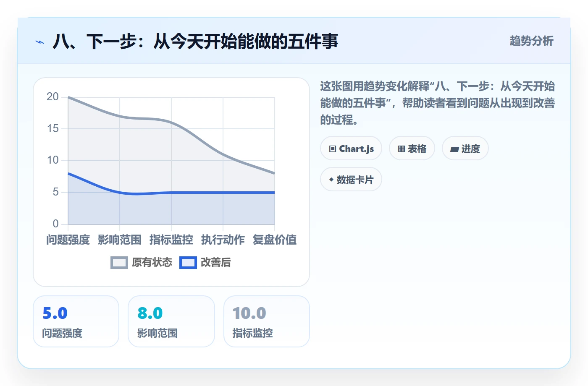Screen dimensions: 588x386
Task: Click the description paragraph starting 这张图用趋势变化
Action: (438, 103)
